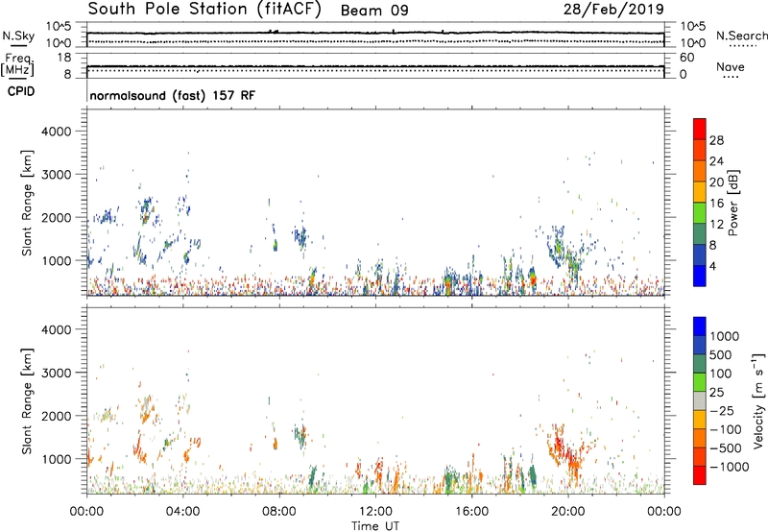Click the '18' frequency axis label
Image resolution: width=768 pixels, height=532 pixels.
pyautogui.click(x=64, y=58)
